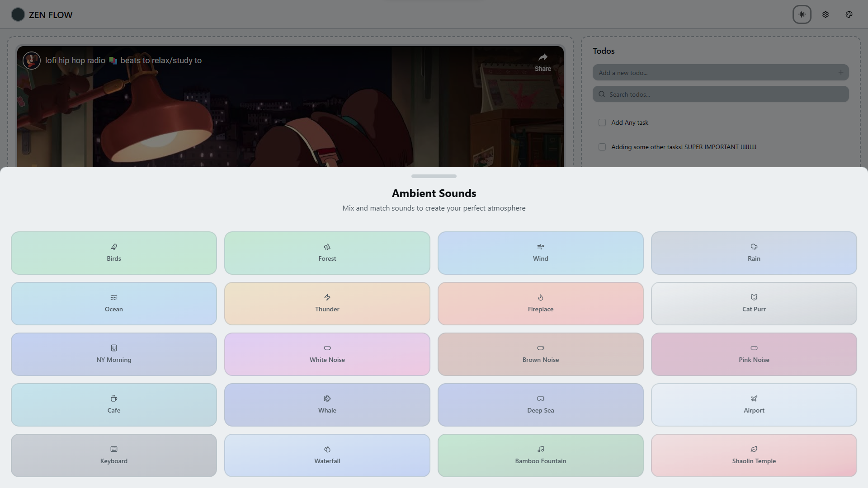The height and width of the screenshot is (488, 868).
Task: Grab the drawer handle above Ambient Sounds
Action: pyautogui.click(x=434, y=176)
